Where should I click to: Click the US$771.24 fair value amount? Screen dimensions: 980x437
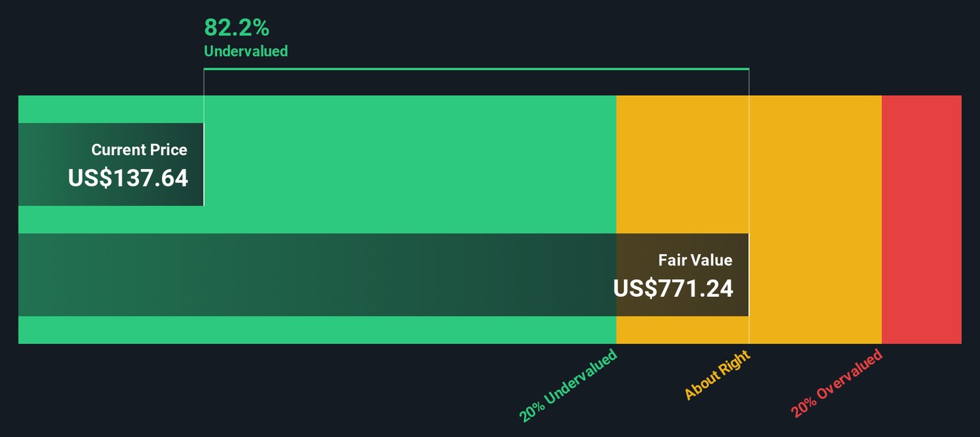[x=673, y=289]
